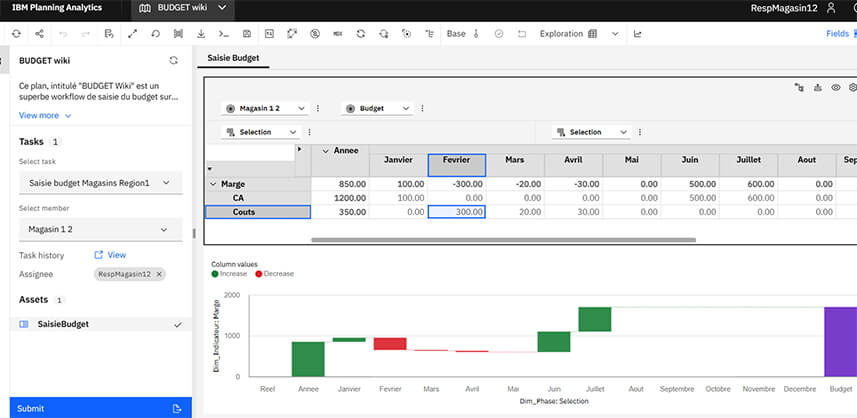Click the undo arrow in toolbar
Image resolution: width=857 pixels, height=418 pixels.
tap(63, 34)
